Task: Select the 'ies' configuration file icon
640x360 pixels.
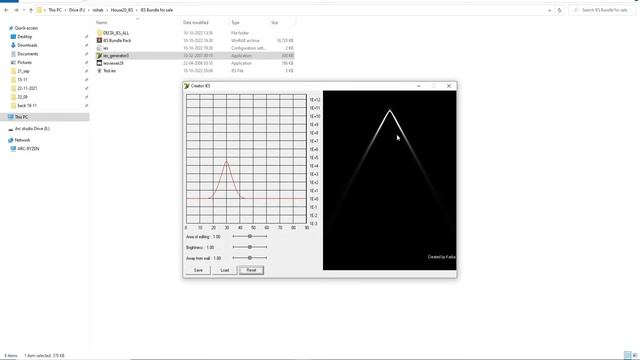Action: coord(99,48)
